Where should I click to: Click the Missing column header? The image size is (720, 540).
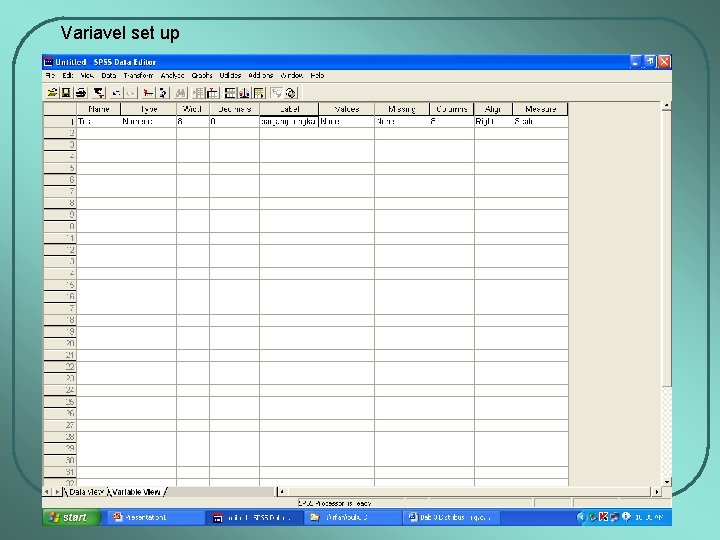(x=402, y=109)
